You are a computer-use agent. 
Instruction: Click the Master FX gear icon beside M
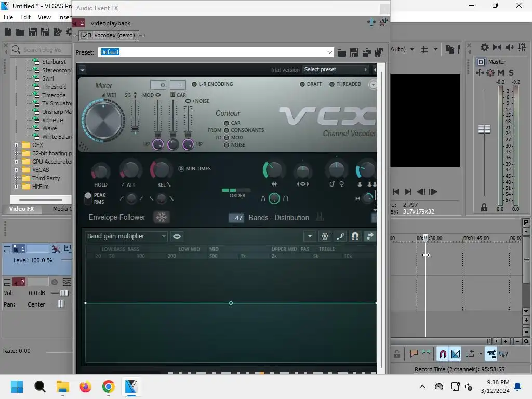tap(490, 73)
